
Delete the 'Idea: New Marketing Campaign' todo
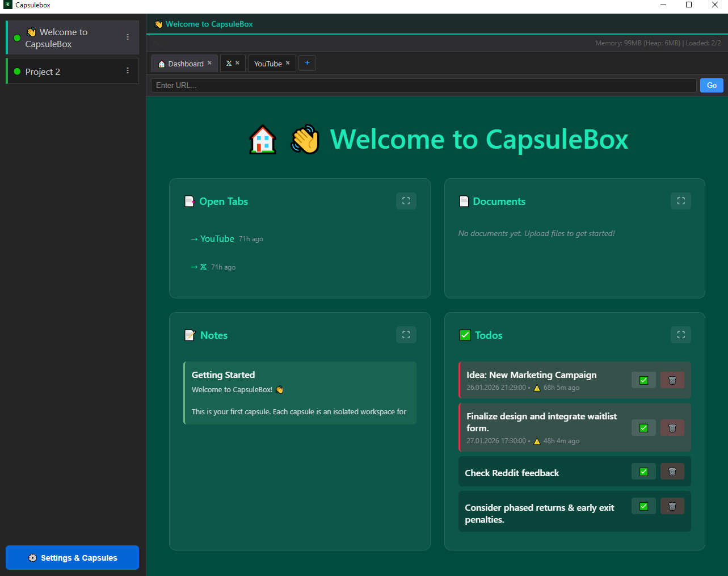672,380
